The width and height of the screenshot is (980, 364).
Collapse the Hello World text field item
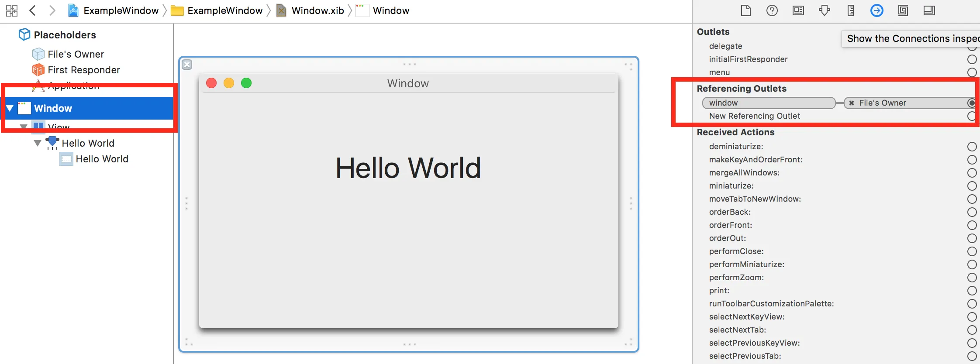coord(38,143)
